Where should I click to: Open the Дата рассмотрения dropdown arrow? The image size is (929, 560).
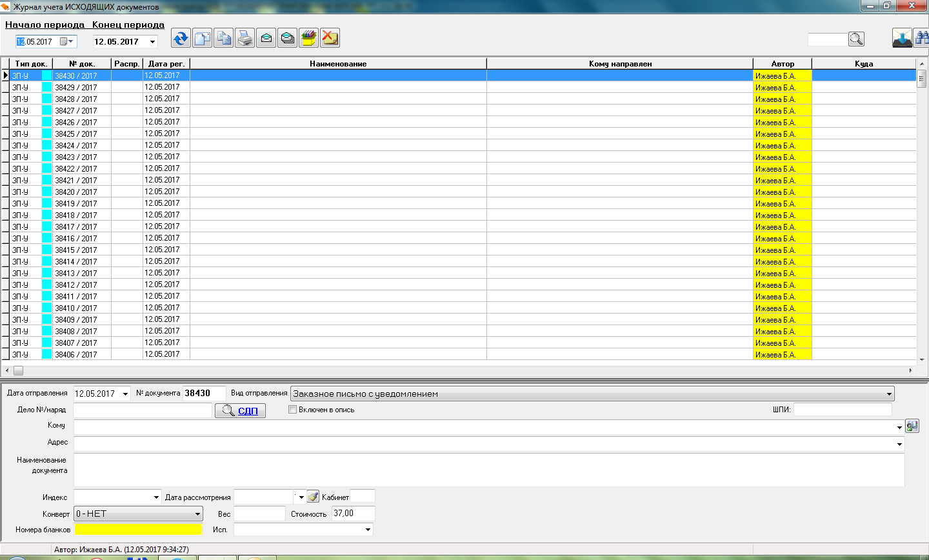pos(301,497)
